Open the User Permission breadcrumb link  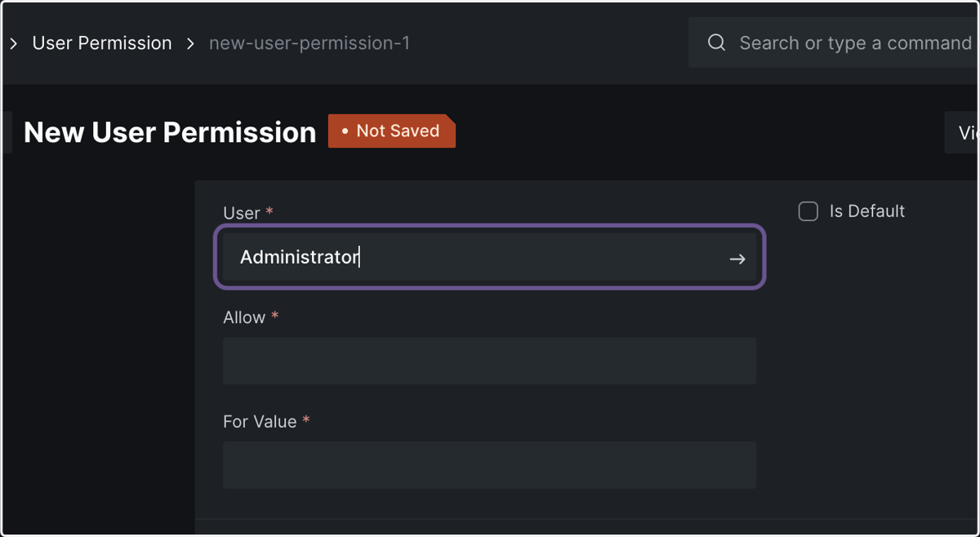click(x=102, y=43)
